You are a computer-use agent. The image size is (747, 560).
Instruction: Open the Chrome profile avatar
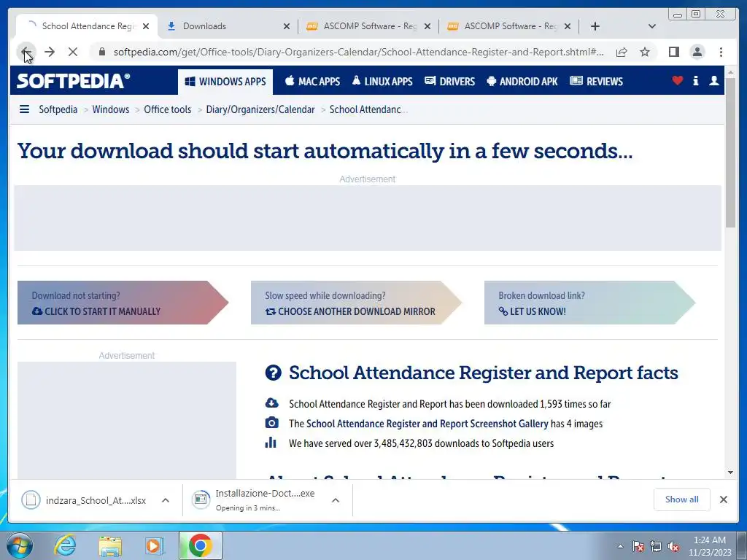(697, 52)
